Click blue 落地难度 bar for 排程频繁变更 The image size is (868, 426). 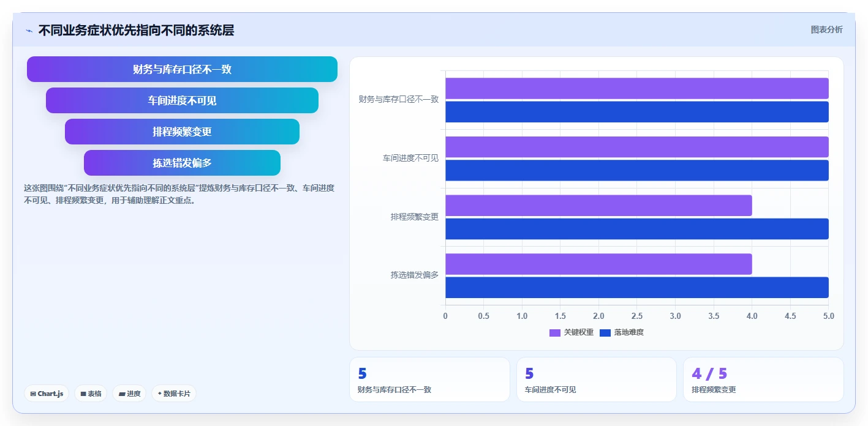coord(637,229)
